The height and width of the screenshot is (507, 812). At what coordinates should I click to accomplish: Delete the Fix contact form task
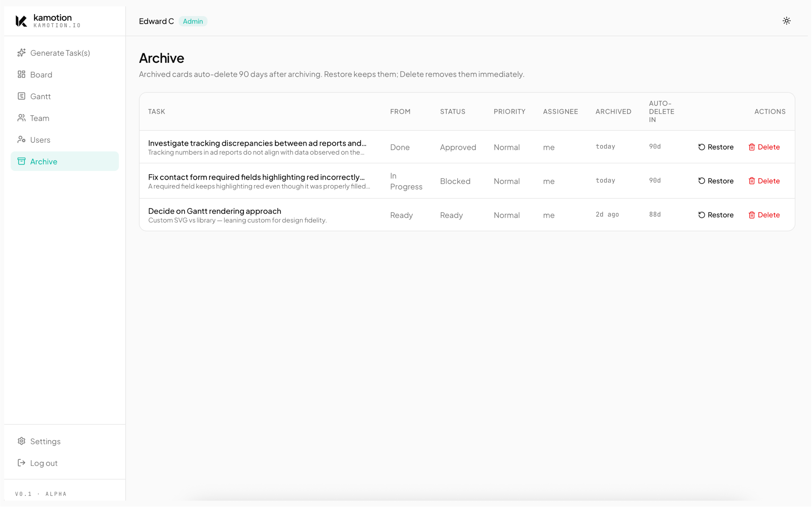tap(764, 181)
